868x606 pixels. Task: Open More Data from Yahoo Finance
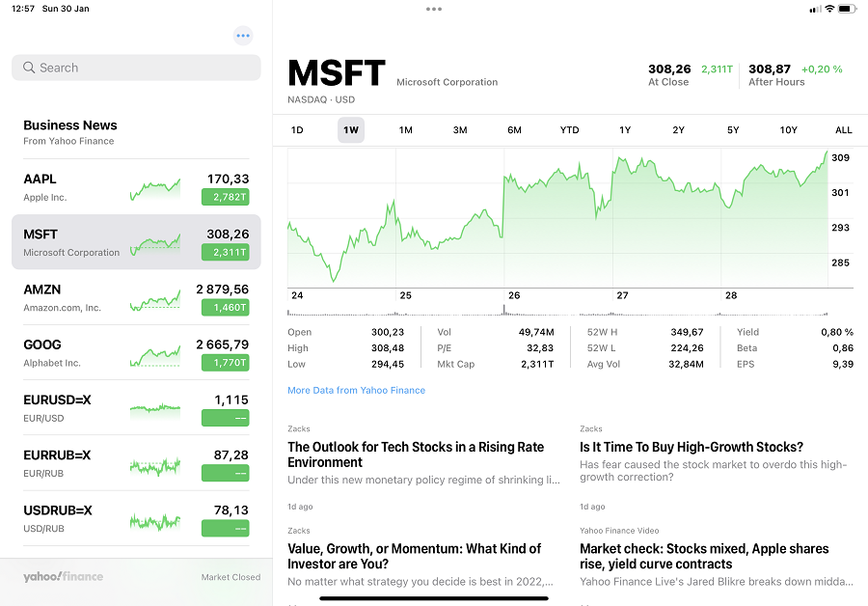357,391
